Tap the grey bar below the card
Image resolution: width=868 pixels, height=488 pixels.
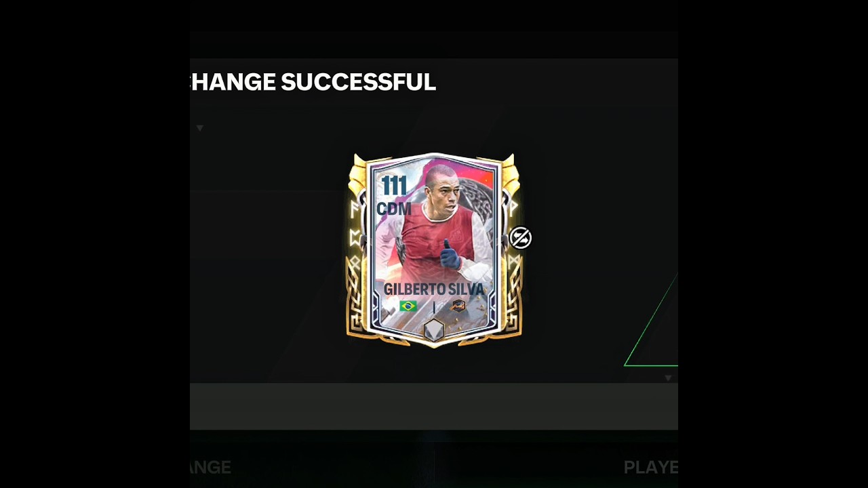tap(434, 406)
